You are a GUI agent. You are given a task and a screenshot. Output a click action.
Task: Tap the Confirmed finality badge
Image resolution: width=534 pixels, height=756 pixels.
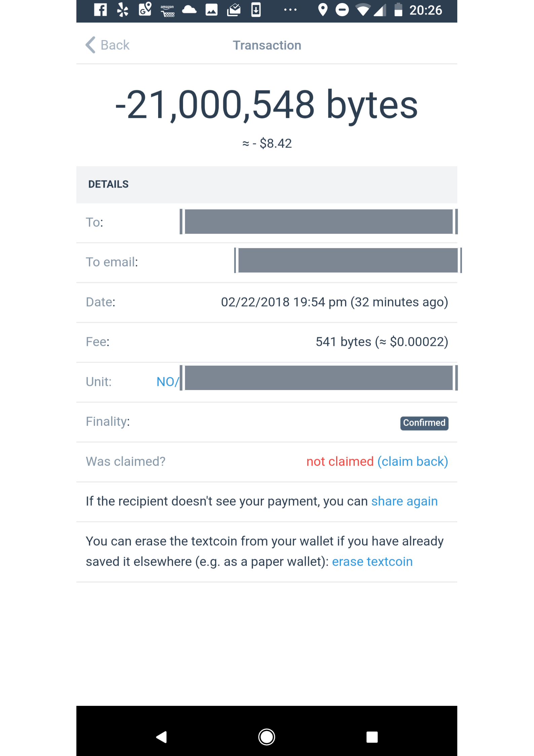(x=424, y=423)
